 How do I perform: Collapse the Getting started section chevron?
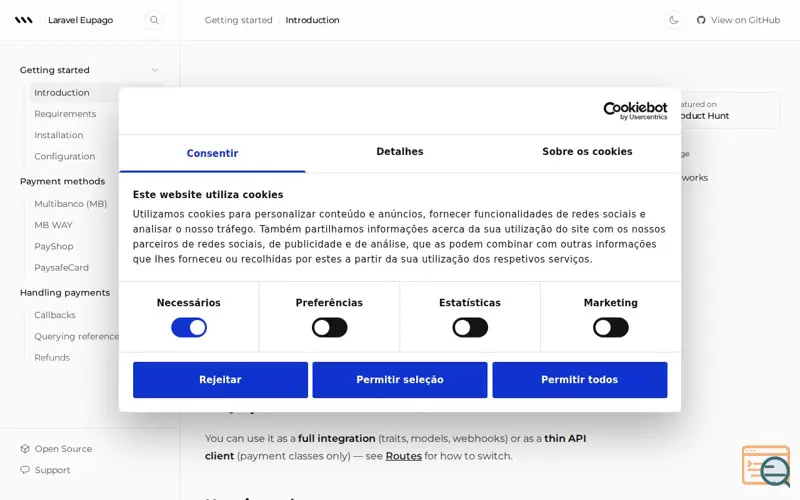click(155, 70)
